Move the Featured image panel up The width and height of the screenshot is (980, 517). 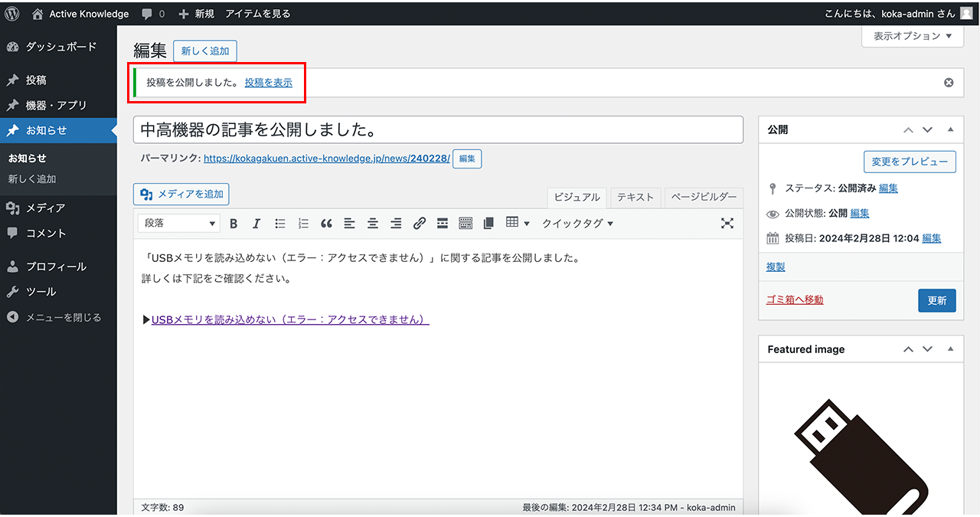[x=909, y=349]
